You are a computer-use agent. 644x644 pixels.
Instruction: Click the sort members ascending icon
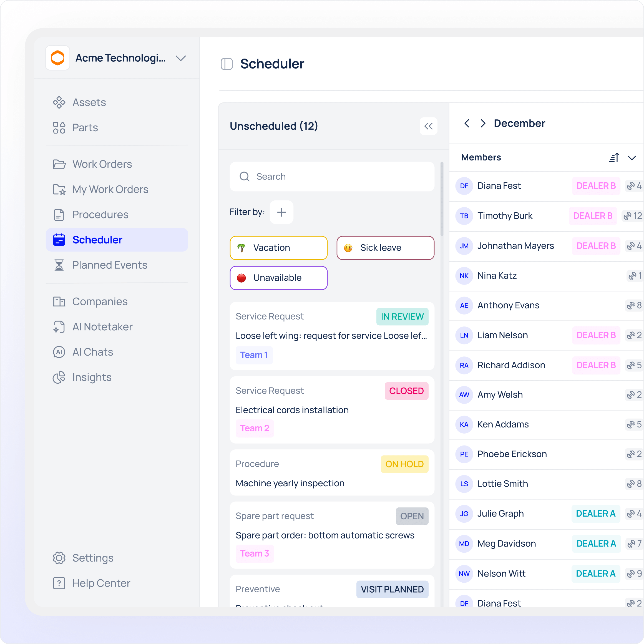click(614, 158)
